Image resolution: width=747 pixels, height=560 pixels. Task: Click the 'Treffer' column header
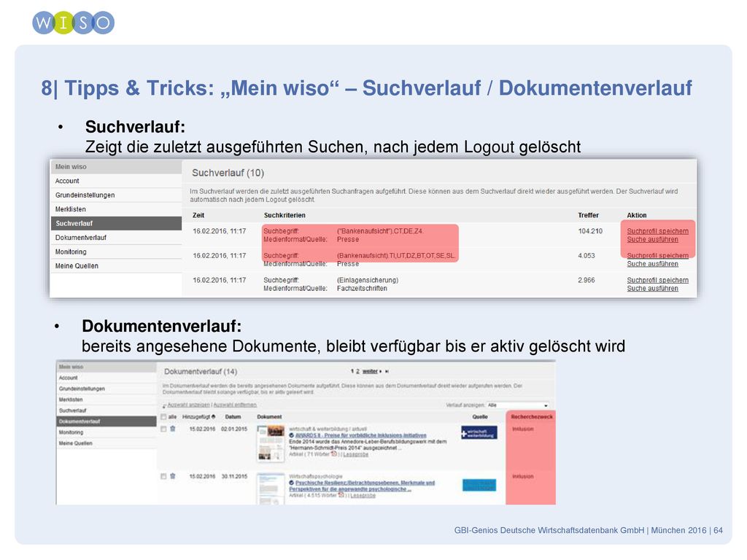[589, 215]
